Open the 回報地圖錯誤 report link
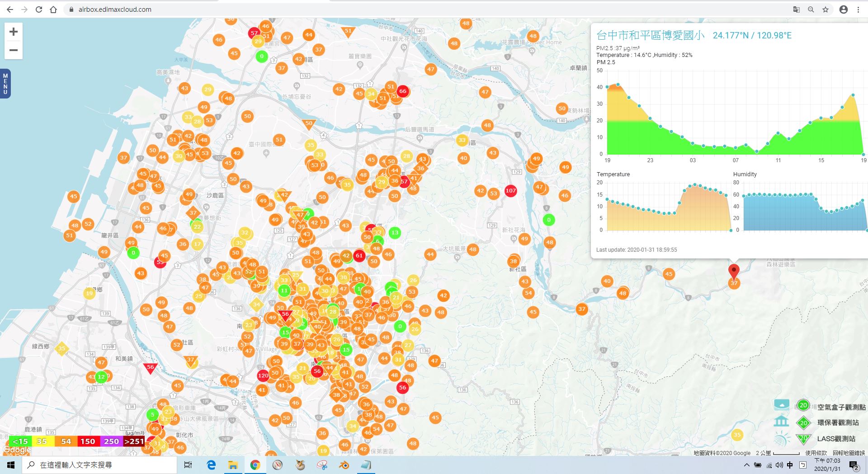 pos(849,453)
